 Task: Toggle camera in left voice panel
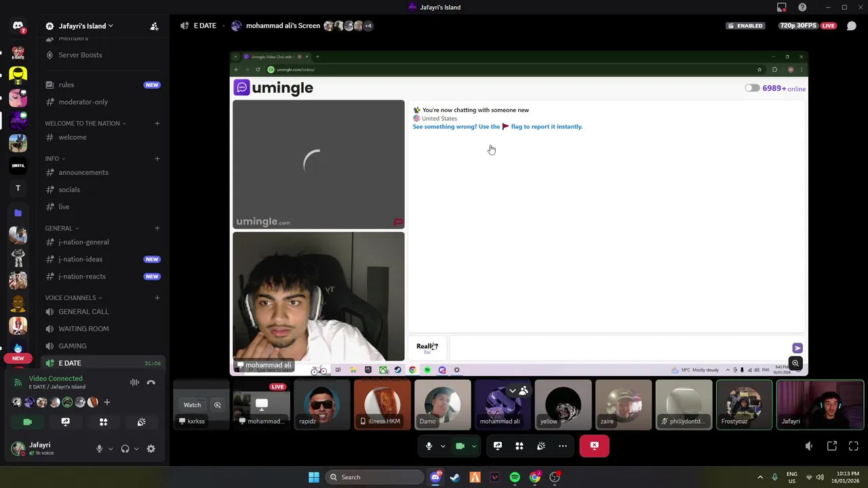(27, 422)
